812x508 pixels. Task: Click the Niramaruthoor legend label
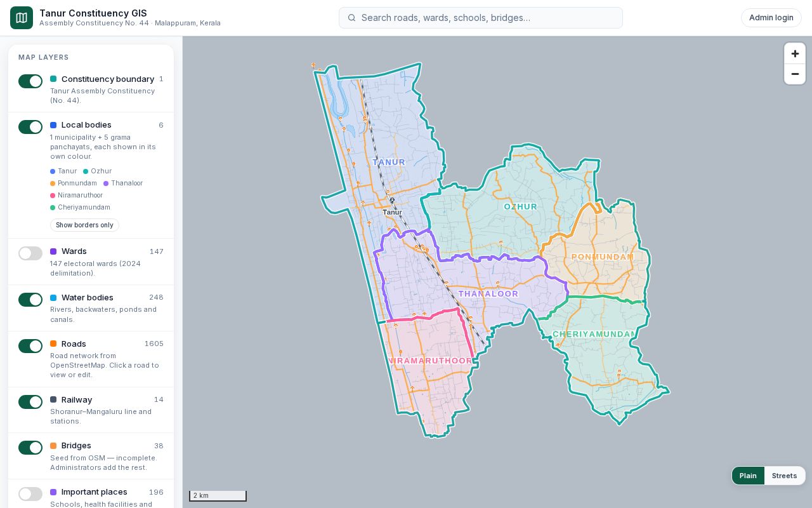[80, 196]
